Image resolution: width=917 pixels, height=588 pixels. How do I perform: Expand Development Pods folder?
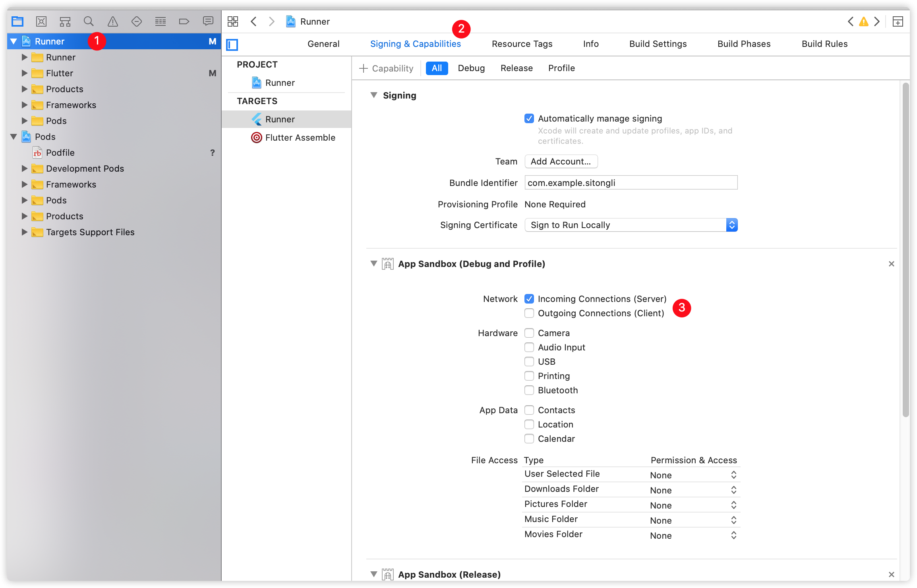tap(25, 168)
